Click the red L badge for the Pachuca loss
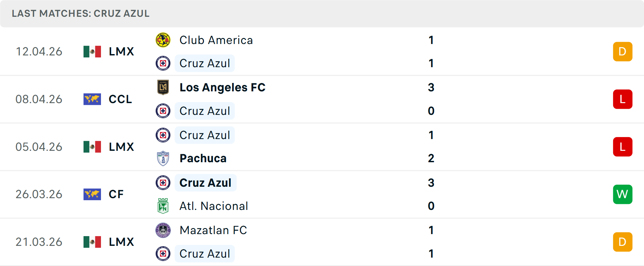This screenshot has height=266, width=644. (x=623, y=147)
